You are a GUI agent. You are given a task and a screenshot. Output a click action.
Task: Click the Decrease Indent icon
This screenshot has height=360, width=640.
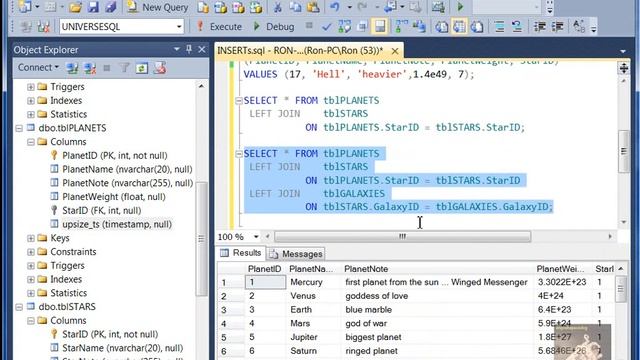click(x=540, y=27)
